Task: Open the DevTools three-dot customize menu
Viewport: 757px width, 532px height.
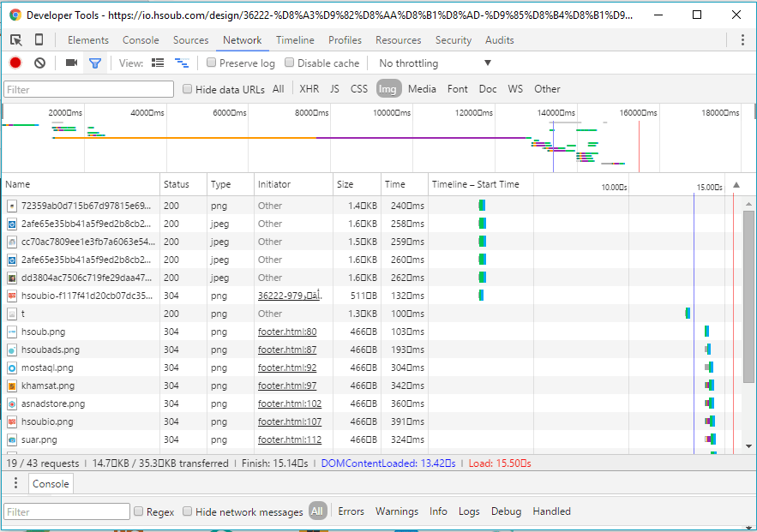Action: [x=742, y=40]
